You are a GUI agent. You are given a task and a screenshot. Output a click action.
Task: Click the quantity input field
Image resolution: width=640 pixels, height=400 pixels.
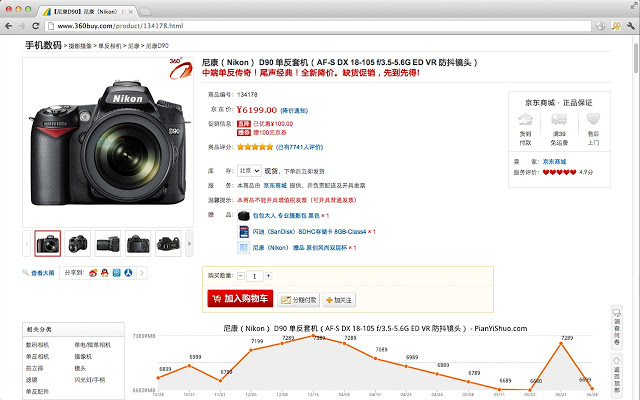pos(255,276)
